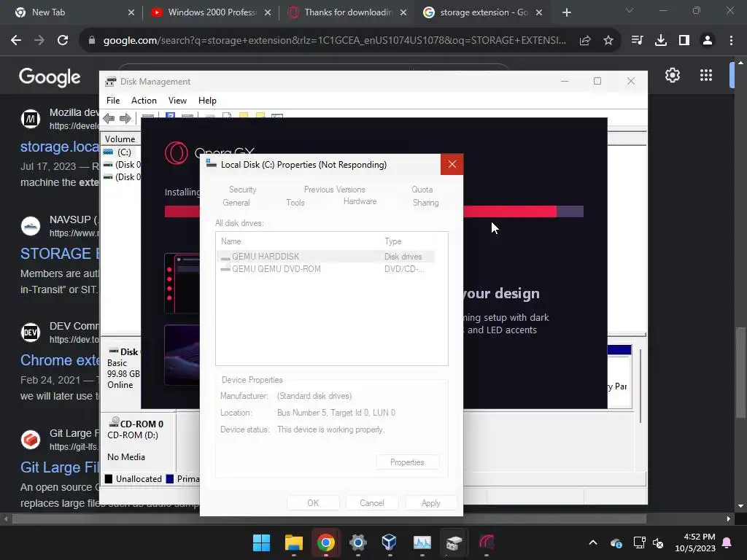Viewport: 747px width, 560px height.
Task: Open the performance monitor taskbar icon
Action: pos(422,542)
